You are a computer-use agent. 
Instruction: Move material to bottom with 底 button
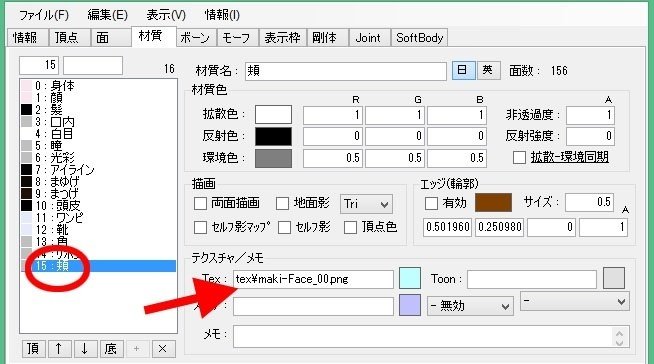pyautogui.click(x=111, y=349)
